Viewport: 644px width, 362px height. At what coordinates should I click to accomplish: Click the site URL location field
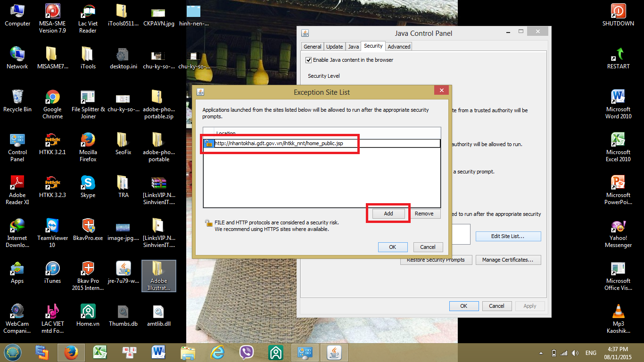click(x=325, y=144)
